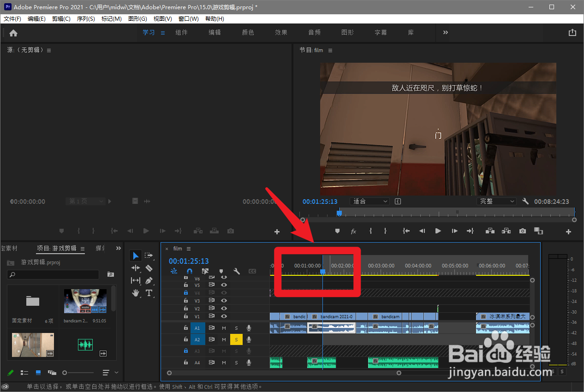
Task: Hide track V1 with eye icon
Action: (x=224, y=316)
